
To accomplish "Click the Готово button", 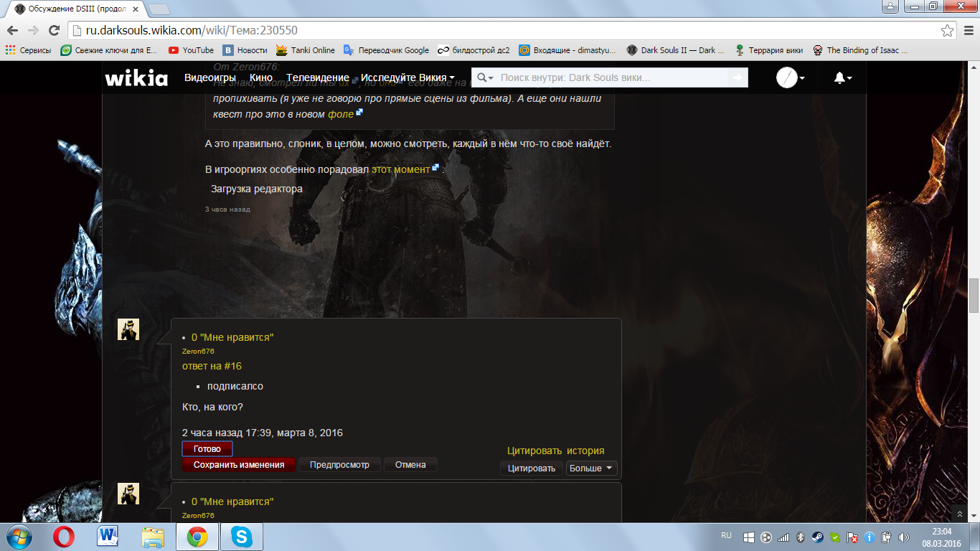I will coord(207,448).
